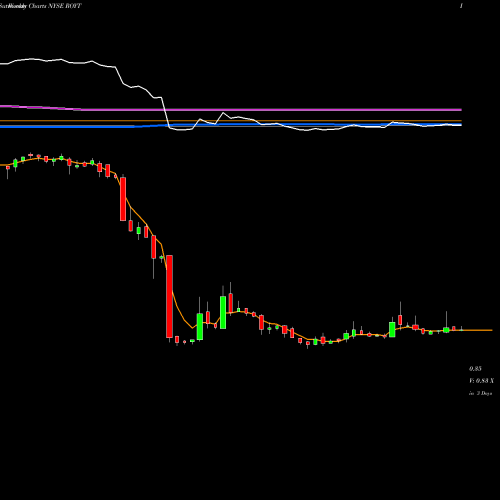
Task: Click the 'in 3 Days' label
Action: coord(480,393)
